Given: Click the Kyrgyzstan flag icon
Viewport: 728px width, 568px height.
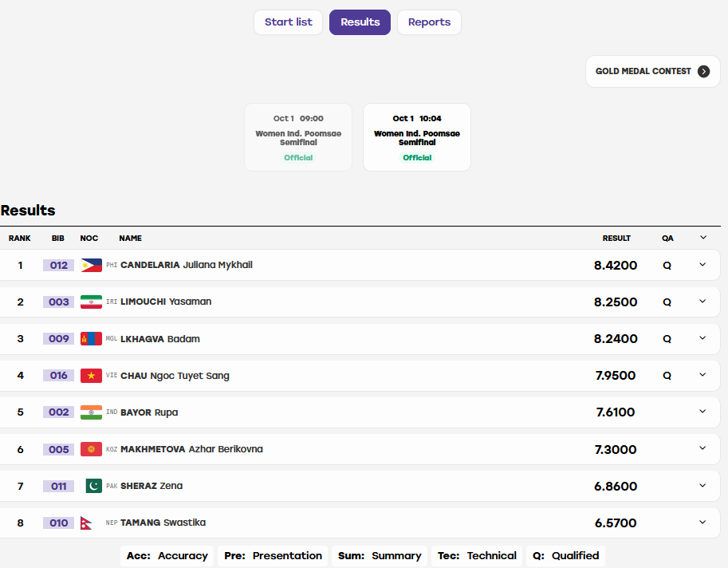Looking at the screenshot, I should pos(91,449).
